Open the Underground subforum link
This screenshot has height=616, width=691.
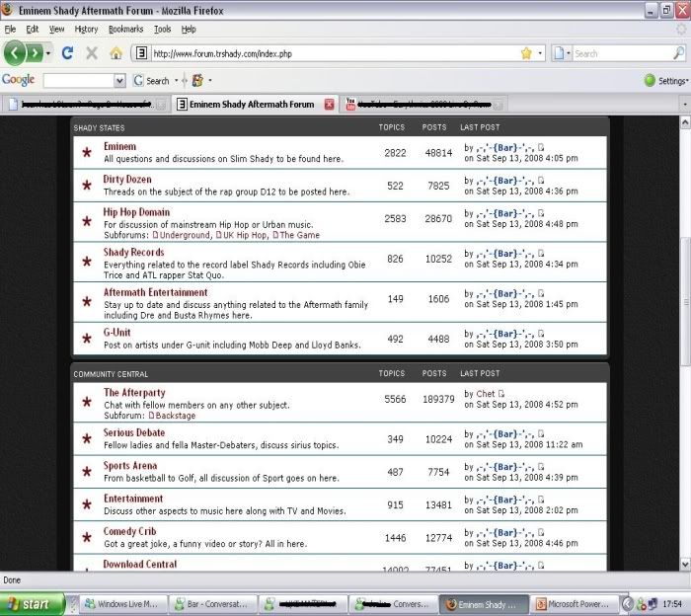coord(185,235)
